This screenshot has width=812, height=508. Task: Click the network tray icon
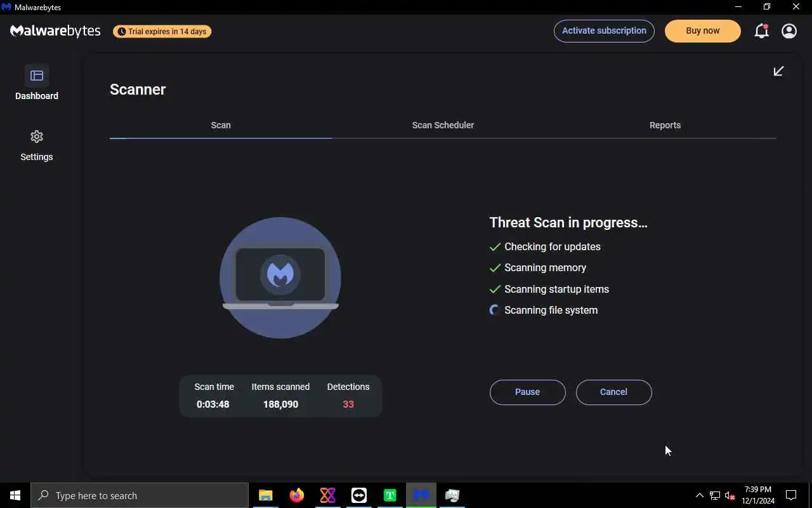pyautogui.click(x=715, y=495)
